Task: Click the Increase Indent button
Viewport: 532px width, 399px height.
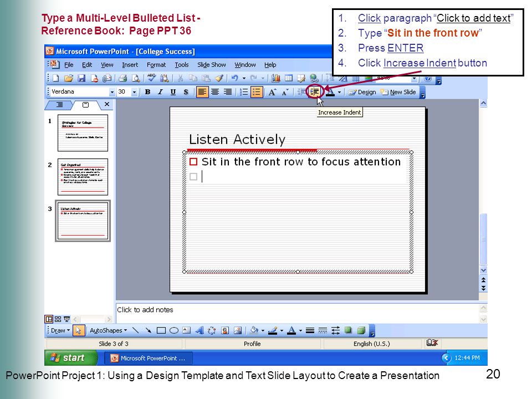Action: click(315, 91)
